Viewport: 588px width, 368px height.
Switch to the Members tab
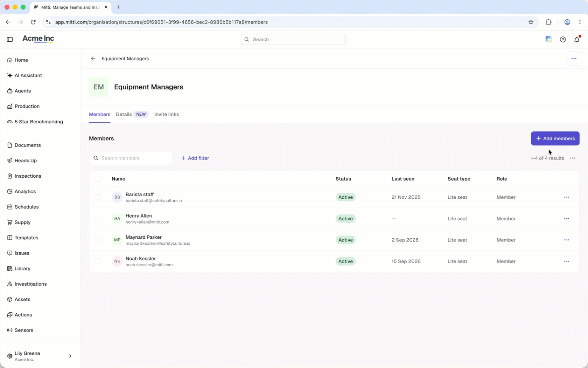(99, 115)
